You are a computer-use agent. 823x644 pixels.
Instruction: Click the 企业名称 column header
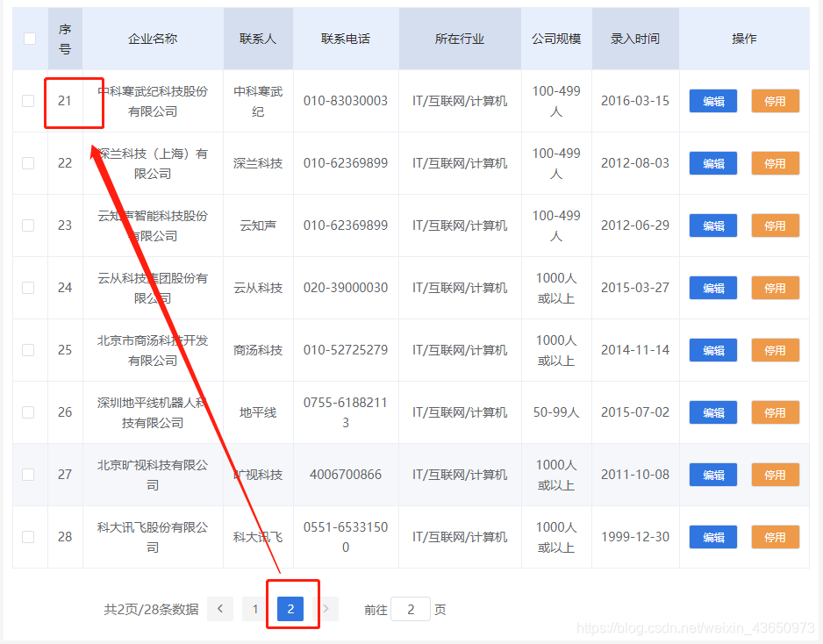pyautogui.click(x=153, y=39)
